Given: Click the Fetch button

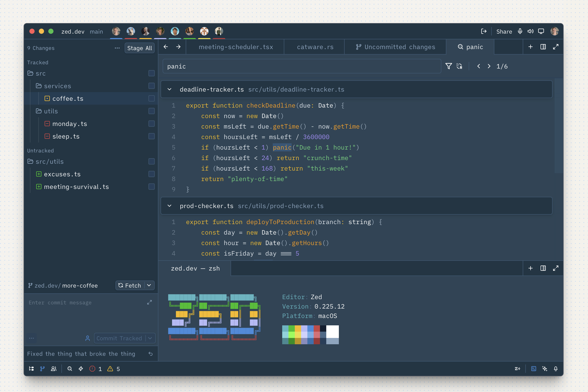Looking at the screenshot, I should tap(130, 285).
